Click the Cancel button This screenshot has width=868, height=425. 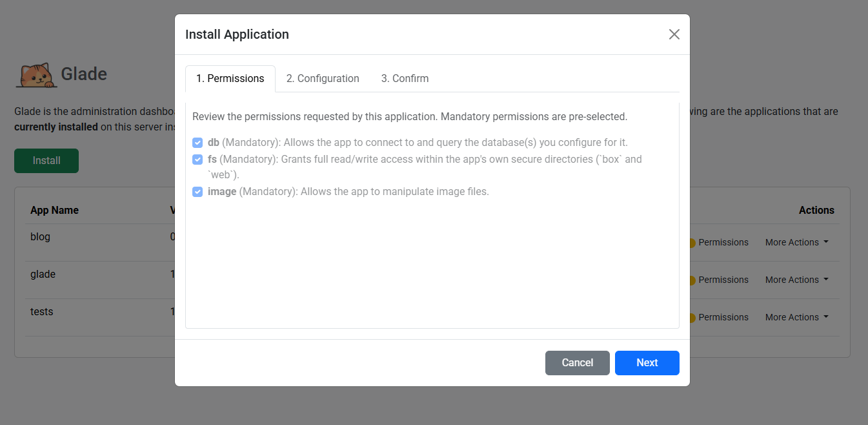point(578,363)
